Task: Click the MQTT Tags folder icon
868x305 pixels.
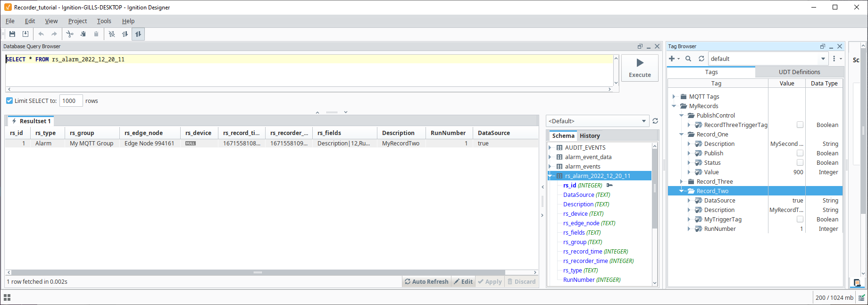Action: pos(684,97)
